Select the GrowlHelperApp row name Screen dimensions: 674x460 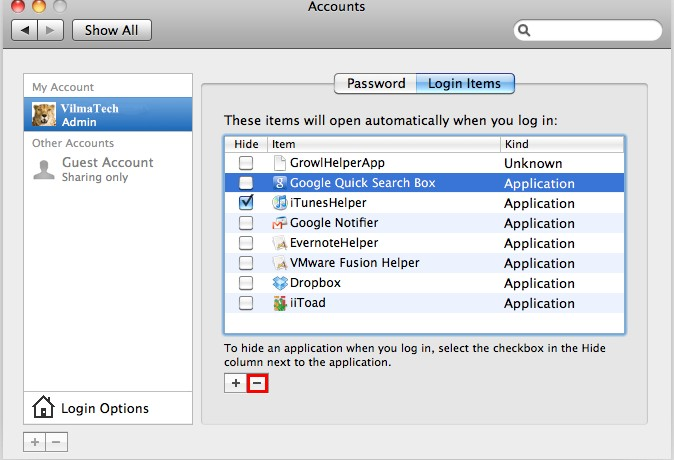pyautogui.click(x=337, y=163)
